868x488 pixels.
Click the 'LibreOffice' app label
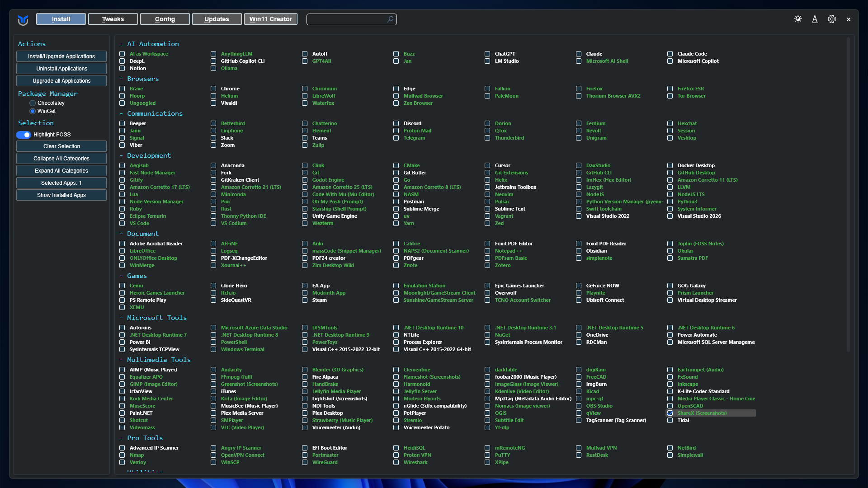point(142,251)
